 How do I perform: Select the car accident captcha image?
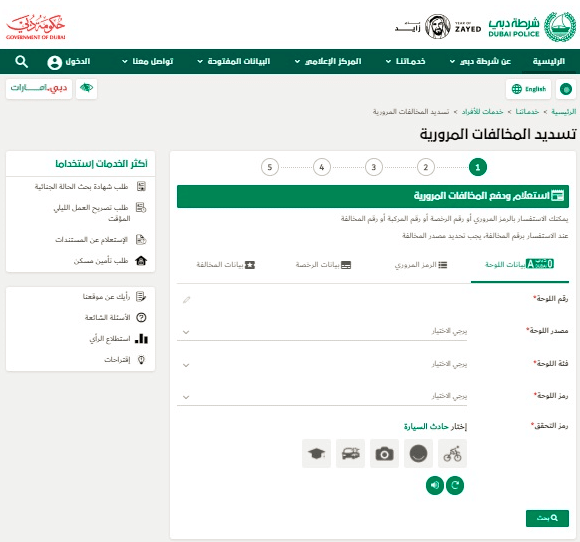click(x=350, y=453)
